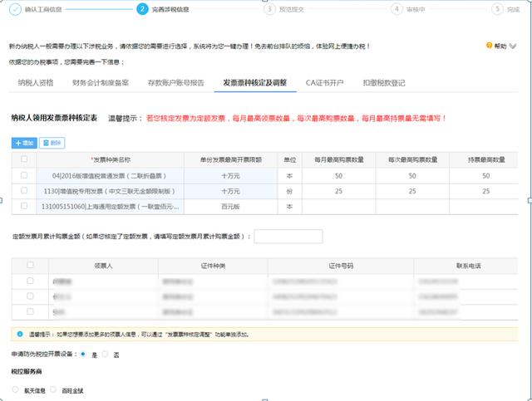Click 持票最高数量 value 50

pos(485,176)
